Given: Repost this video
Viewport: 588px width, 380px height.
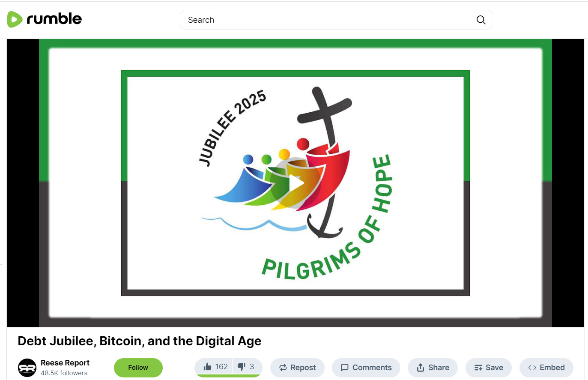Looking at the screenshot, I should (297, 368).
